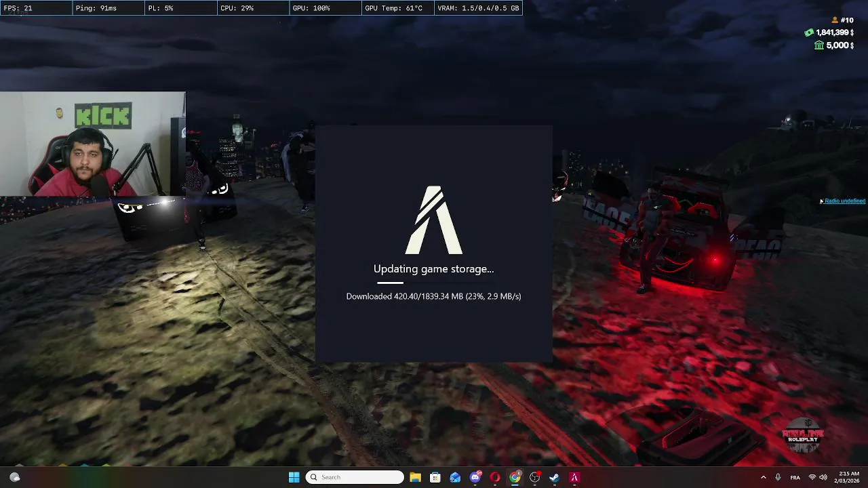868x488 pixels.
Task: Click the VRAM: 1.5/0.4/0.5 GB readout
Action: [478, 8]
